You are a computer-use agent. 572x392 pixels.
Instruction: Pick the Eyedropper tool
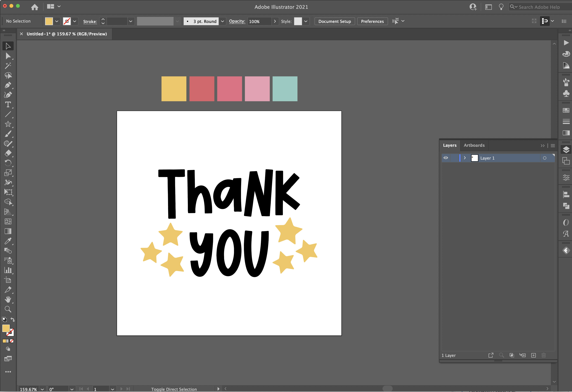point(8,241)
